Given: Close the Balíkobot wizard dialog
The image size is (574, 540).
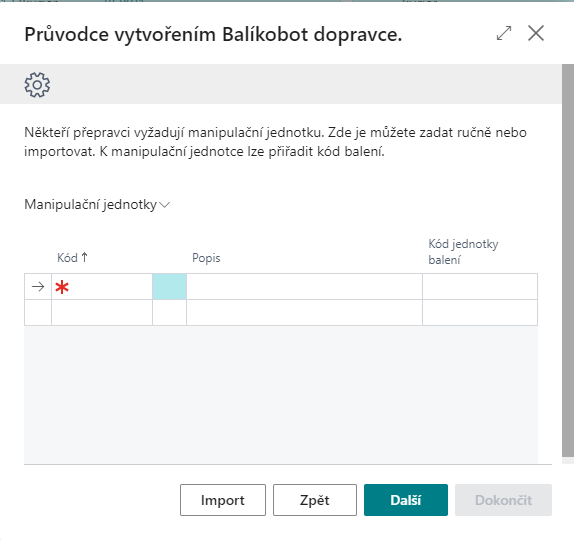Looking at the screenshot, I should click(536, 33).
